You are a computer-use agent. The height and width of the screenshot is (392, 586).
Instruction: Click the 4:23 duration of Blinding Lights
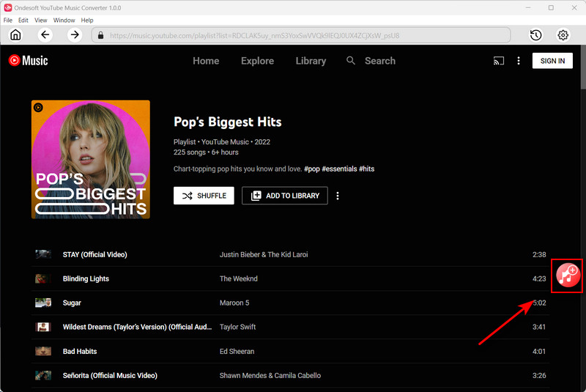539,278
